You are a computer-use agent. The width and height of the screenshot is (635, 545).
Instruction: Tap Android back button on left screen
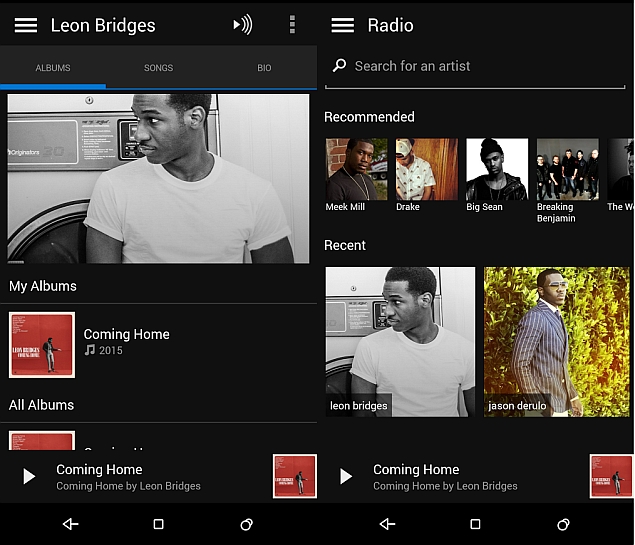click(70, 524)
